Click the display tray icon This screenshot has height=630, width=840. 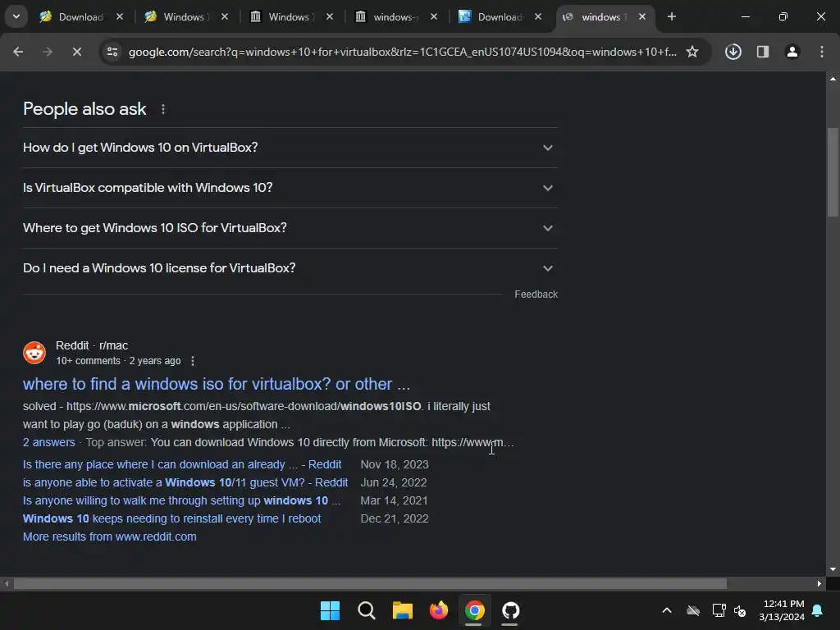pyautogui.click(x=719, y=610)
